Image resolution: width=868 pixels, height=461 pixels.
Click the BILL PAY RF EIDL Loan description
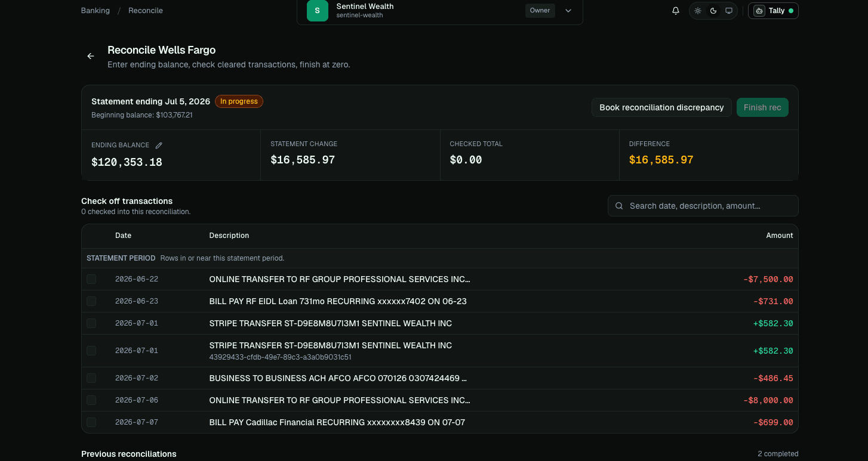click(338, 301)
